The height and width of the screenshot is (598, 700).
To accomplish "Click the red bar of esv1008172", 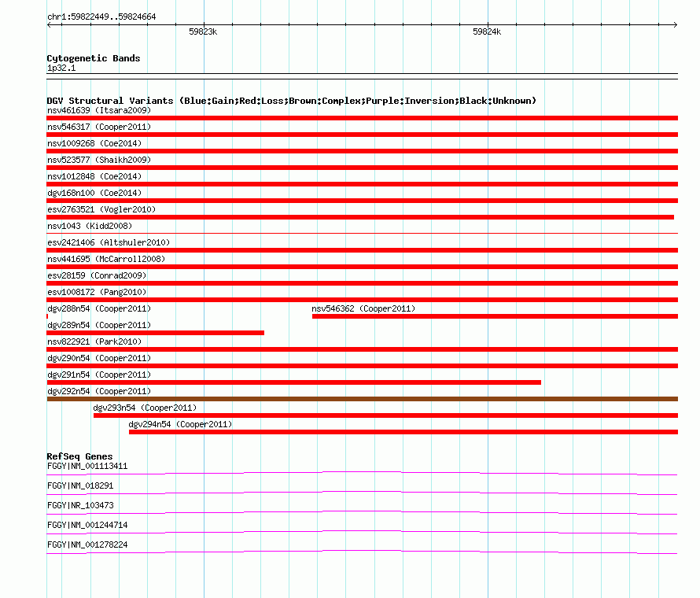I will point(362,300).
